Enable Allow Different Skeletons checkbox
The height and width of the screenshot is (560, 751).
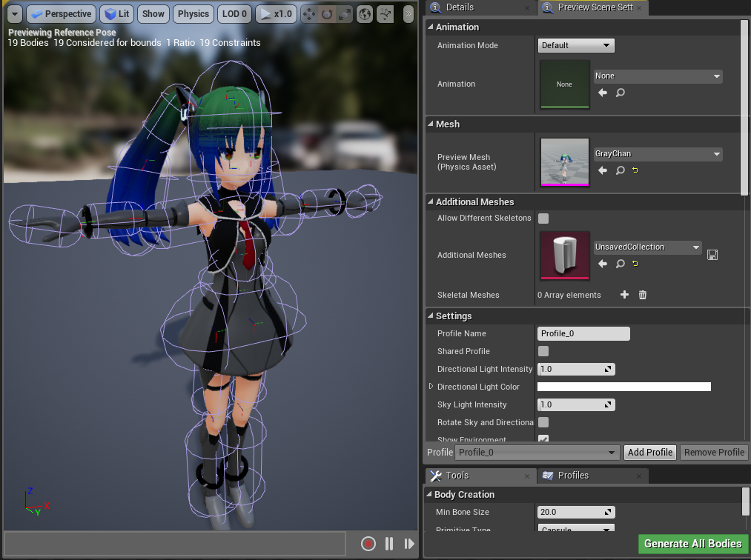543,219
